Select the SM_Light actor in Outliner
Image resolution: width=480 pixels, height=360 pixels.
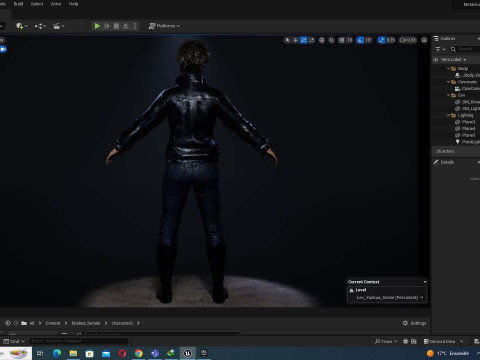(x=467, y=109)
